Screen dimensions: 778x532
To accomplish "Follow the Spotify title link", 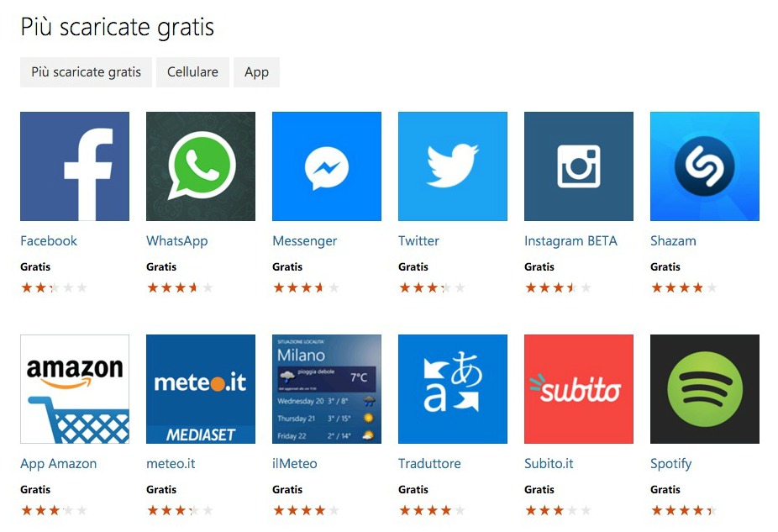I will (x=670, y=464).
